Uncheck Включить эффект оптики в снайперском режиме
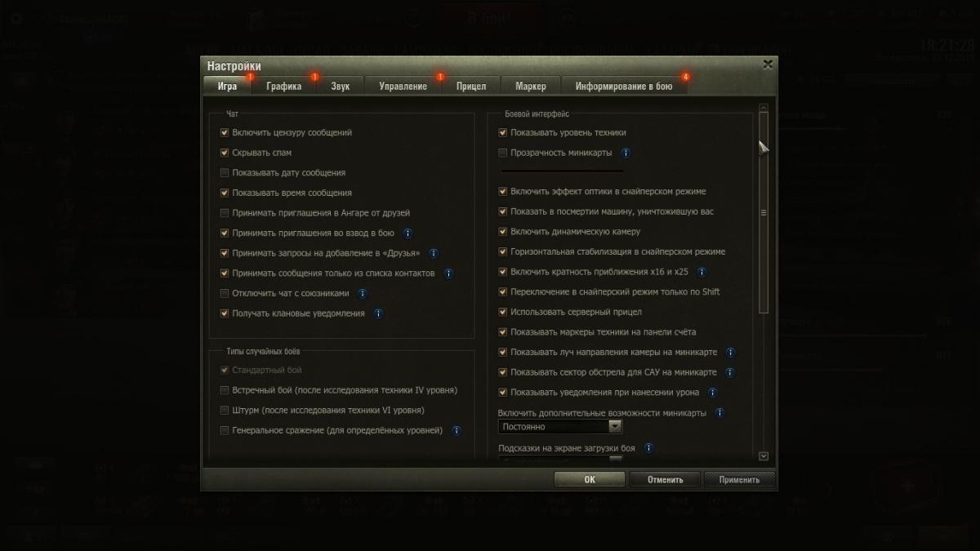 pos(503,192)
